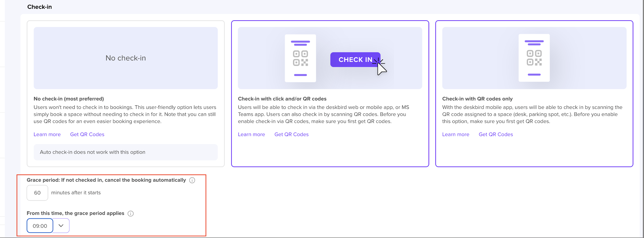The width and height of the screenshot is (644, 238).
Task: Open Learn more under No check-in
Action: [47, 134]
